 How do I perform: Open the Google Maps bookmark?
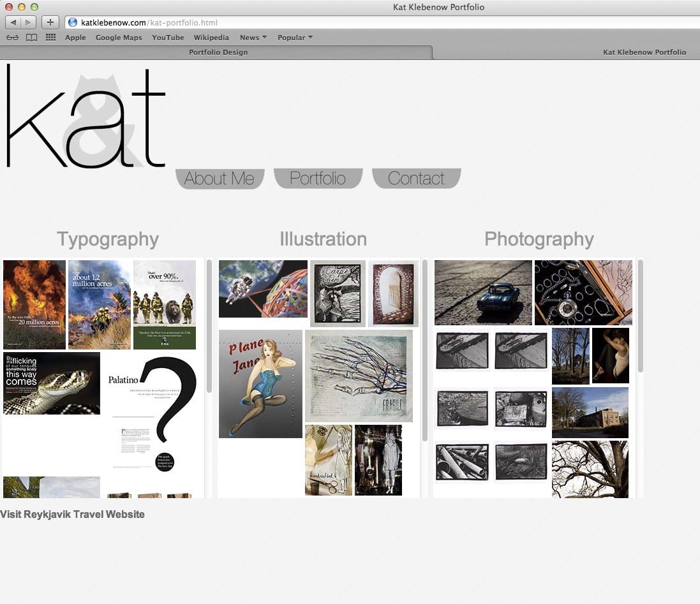(119, 38)
